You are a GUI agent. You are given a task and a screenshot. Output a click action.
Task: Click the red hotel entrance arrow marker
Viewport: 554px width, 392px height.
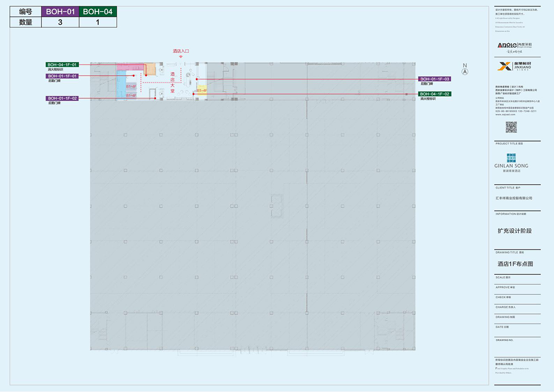(181, 56)
